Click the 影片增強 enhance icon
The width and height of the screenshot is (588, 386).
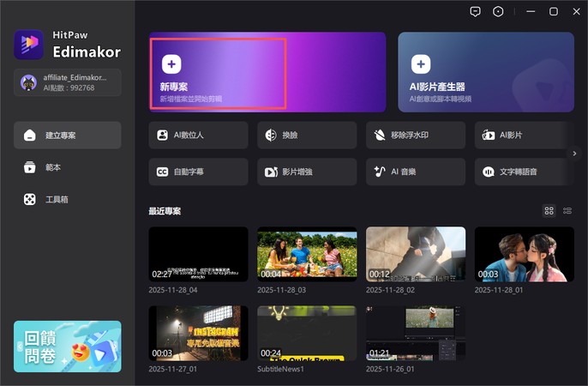pyautogui.click(x=271, y=172)
